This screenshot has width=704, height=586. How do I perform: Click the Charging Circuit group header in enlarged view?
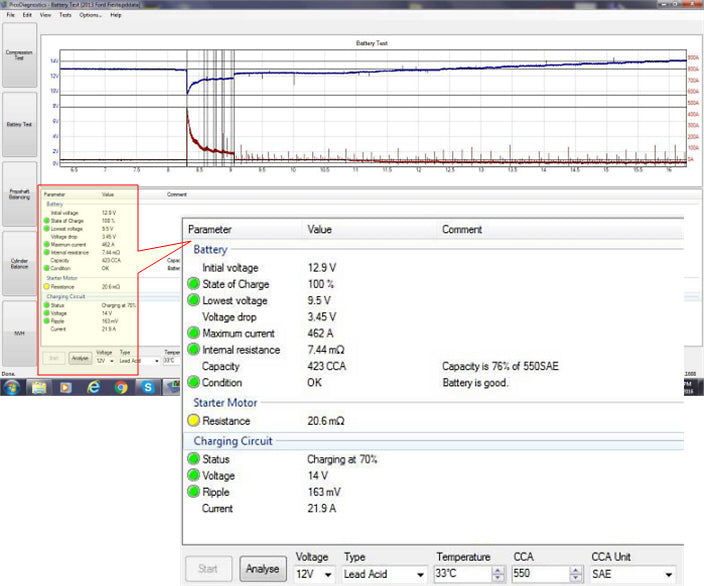point(233,441)
